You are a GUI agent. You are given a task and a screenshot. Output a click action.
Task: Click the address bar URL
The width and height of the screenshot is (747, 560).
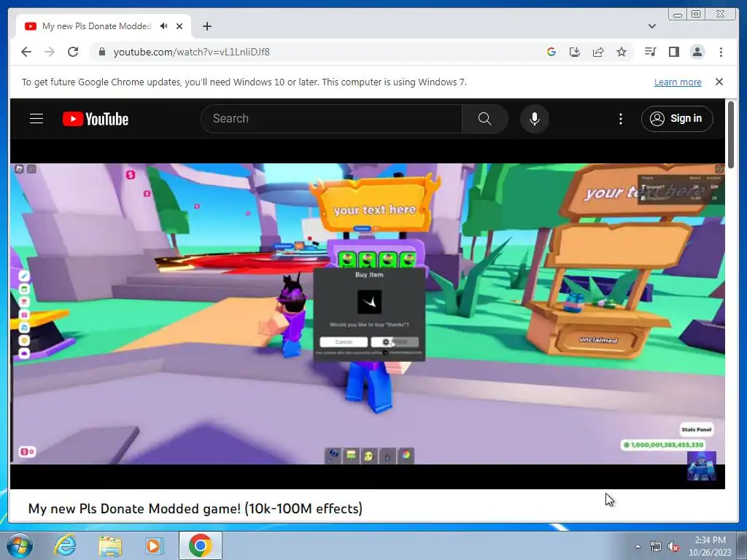191,52
